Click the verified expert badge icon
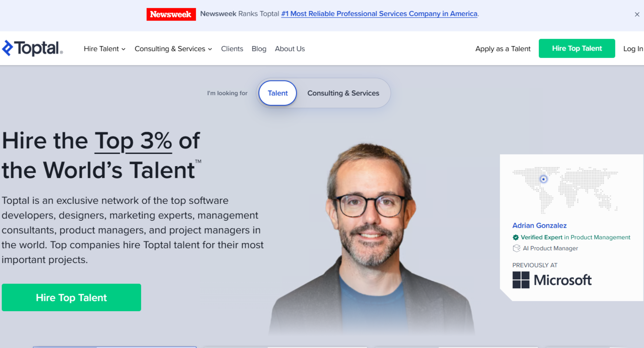The height and width of the screenshot is (348, 644). tap(516, 237)
